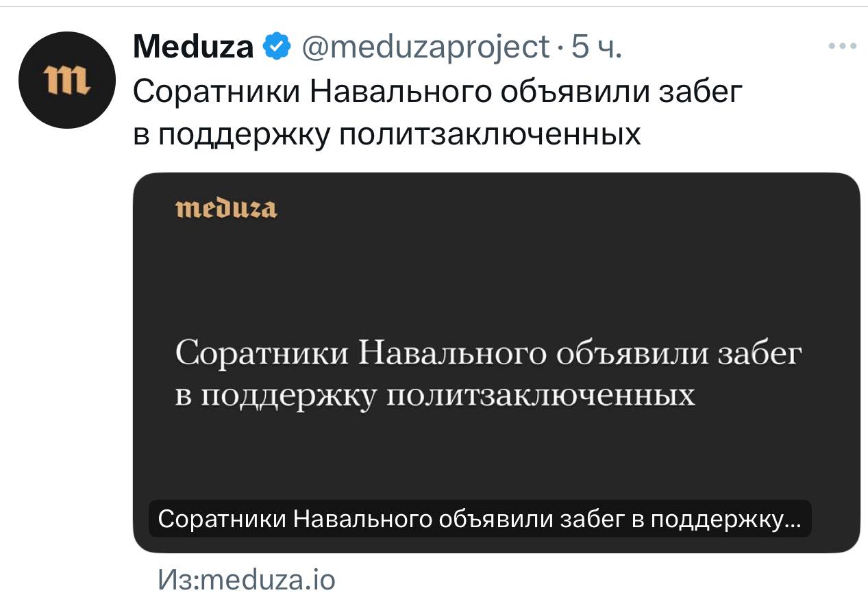868x597 pixels.
Task: Open the "Из:meduza.io" source link
Action: [247, 580]
